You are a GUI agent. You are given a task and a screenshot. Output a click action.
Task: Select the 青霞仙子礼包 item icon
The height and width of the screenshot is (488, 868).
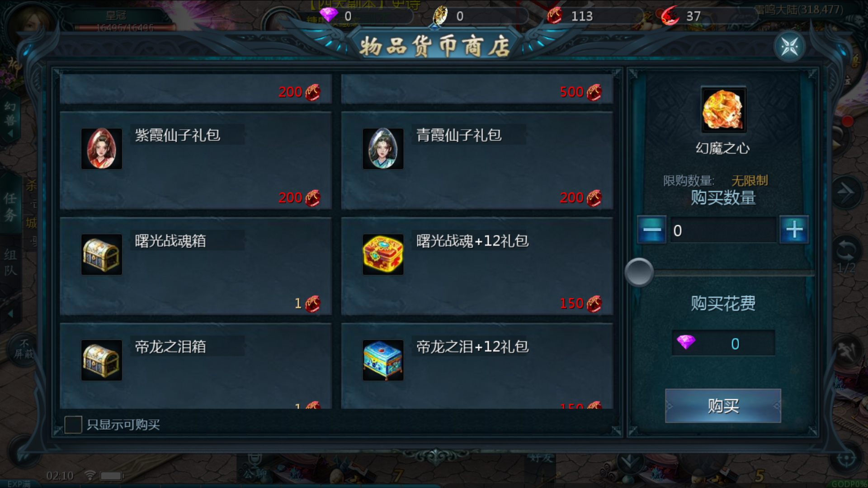(383, 149)
